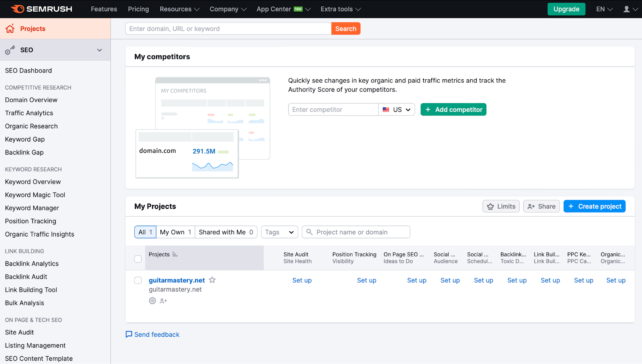Expand the Extra tools menu
The height and width of the screenshot is (364, 642).
341,9
